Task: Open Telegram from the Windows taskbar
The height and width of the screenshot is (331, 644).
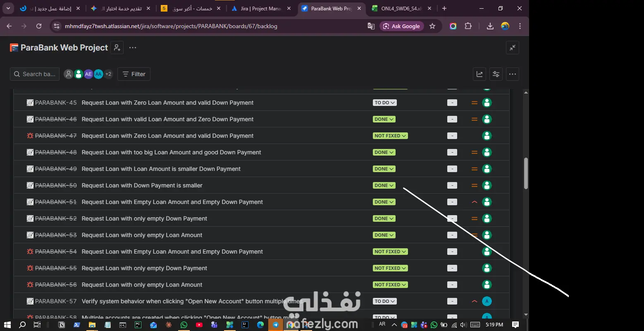Action: (276, 325)
